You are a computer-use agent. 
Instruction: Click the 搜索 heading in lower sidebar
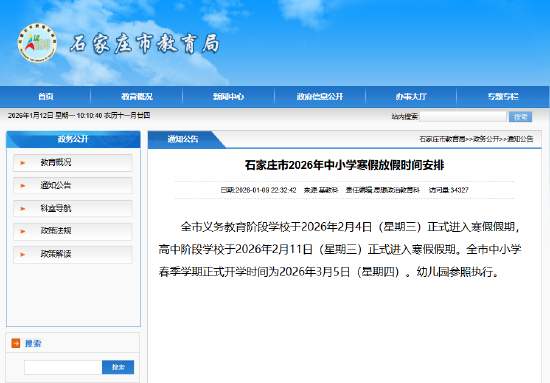[x=33, y=343]
